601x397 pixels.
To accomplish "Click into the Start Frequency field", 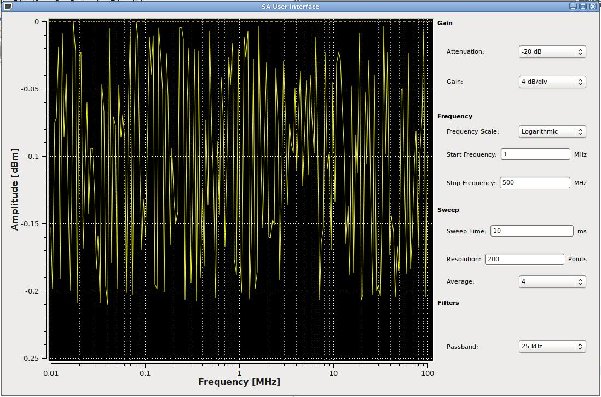I will 536,154.
